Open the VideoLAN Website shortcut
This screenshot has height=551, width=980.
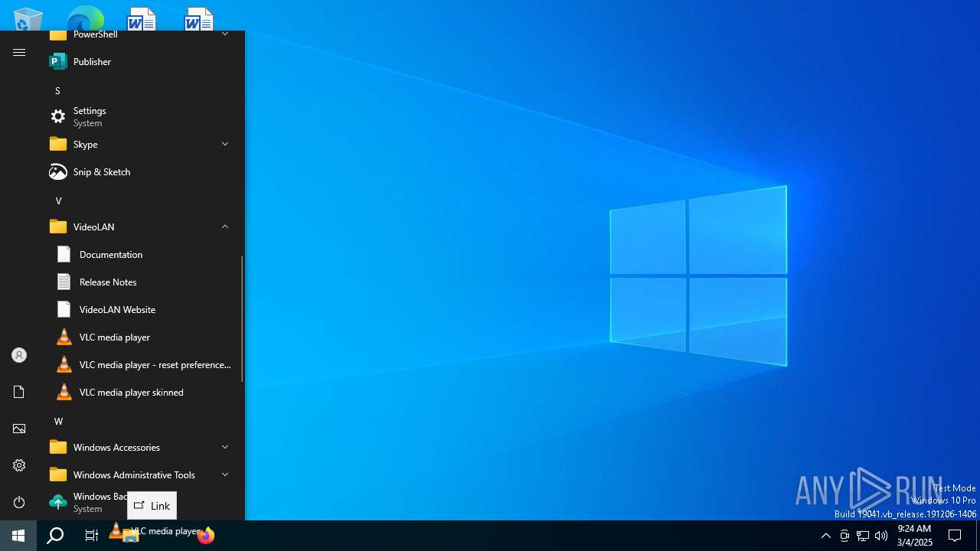point(141,309)
